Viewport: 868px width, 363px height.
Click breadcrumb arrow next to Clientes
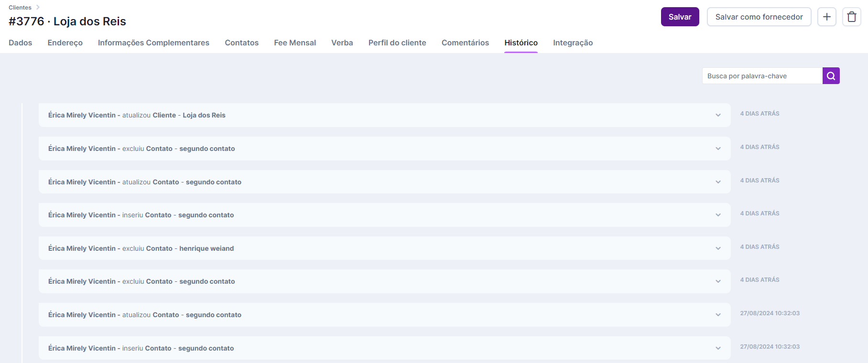click(38, 7)
